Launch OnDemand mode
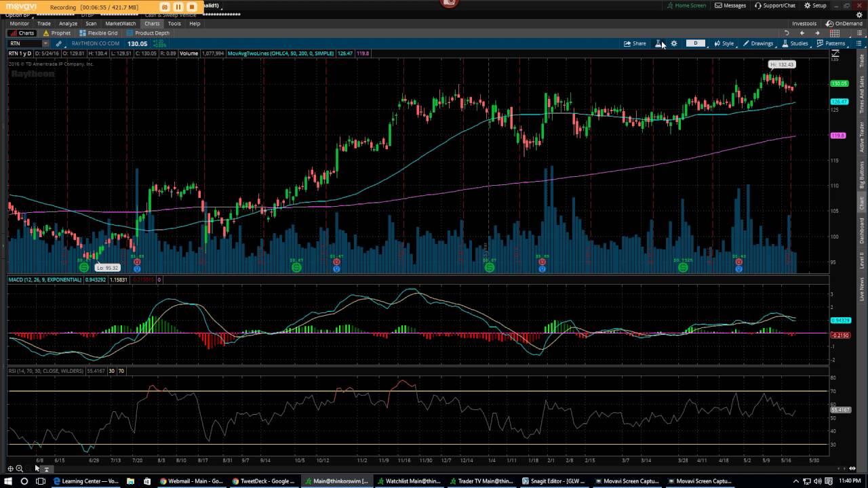Viewport: 868px width, 488px height. [844, 24]
